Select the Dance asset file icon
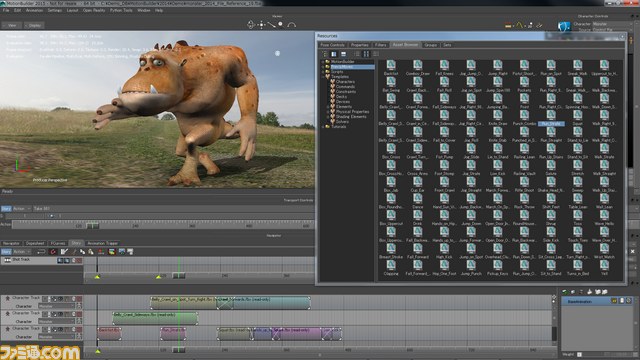 click(x=418, y=198)
